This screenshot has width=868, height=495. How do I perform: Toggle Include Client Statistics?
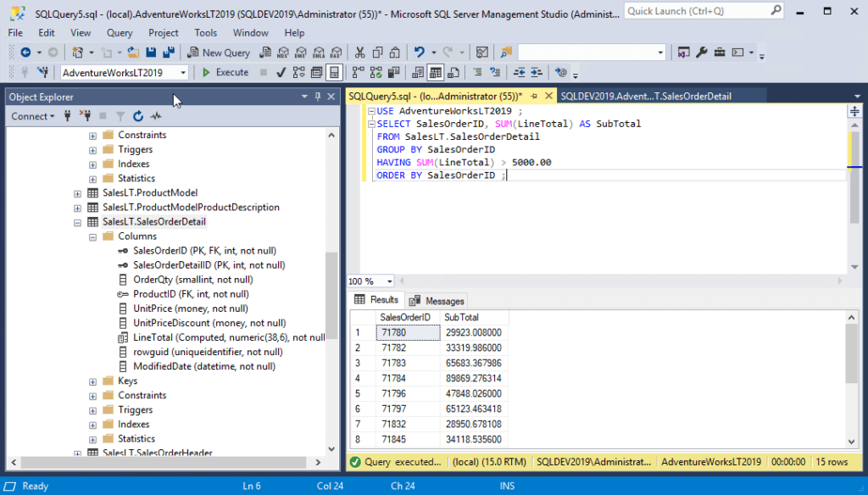(393, 73)
